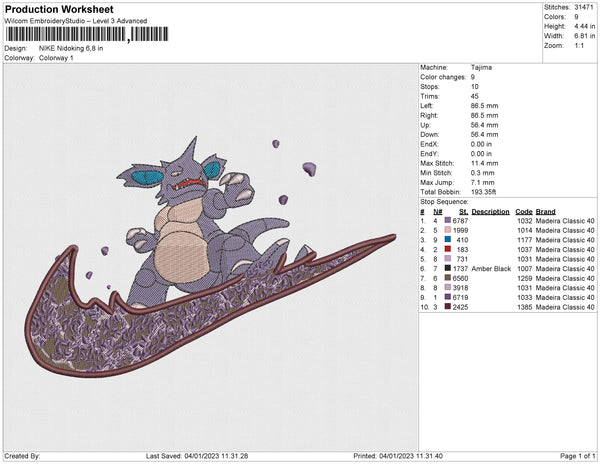Select the 'Description' column header
The width and height of the screenshot is (600, 464).
[491, 212]
